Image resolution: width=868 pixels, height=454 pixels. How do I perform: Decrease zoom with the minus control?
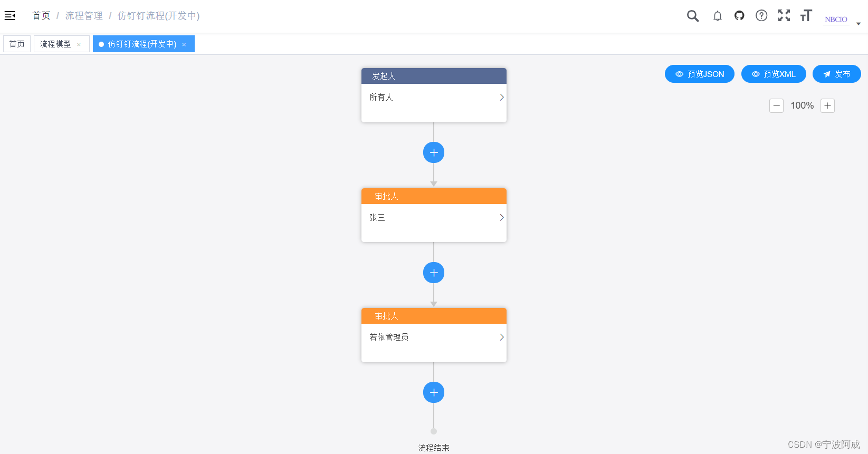776,105
